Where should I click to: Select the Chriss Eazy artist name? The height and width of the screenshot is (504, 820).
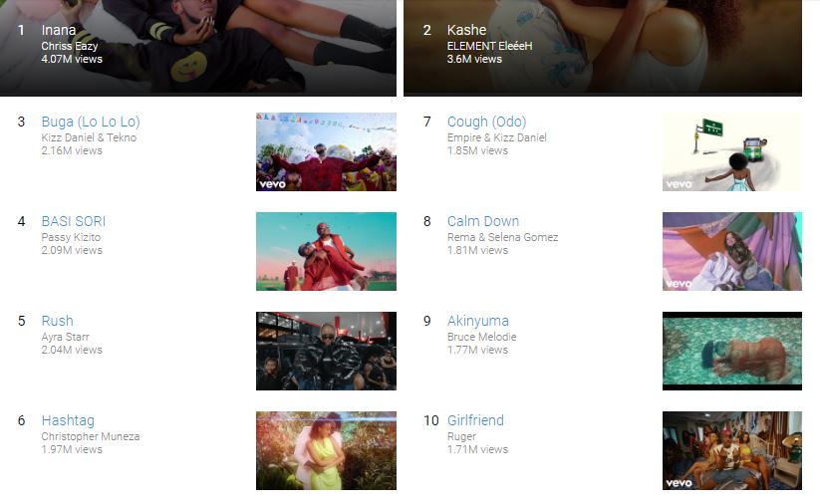pos(70,46)
